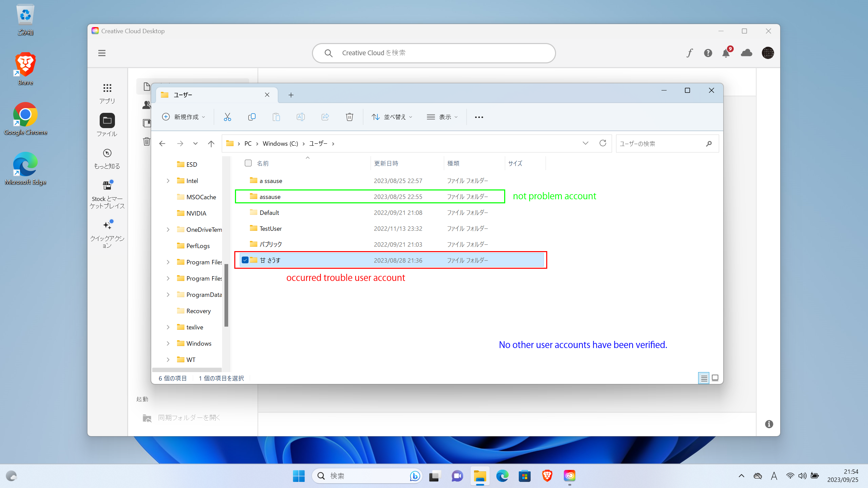The image size is (868, 488).
Task: Open the 表示 view dropdown
Action: [x=442, y=117]
